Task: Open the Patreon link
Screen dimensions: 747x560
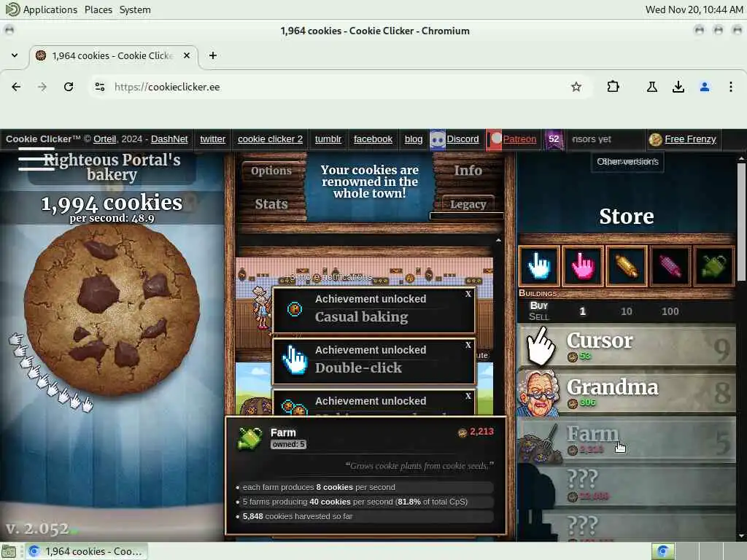Action: 519,139
